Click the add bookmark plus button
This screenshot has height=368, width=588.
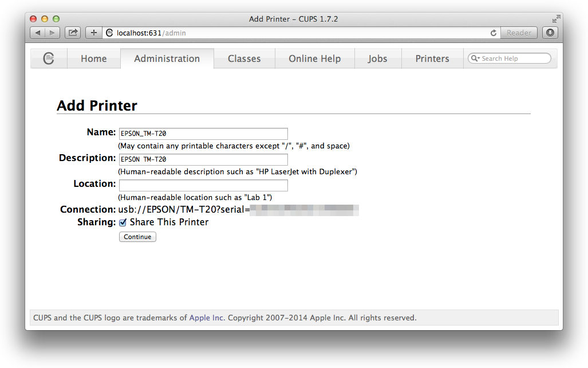[x=94, y=33]
